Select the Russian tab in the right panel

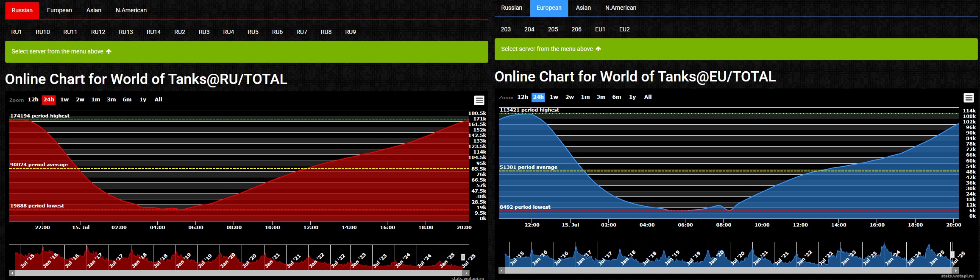pyautogui.click(x=512, y=8)
